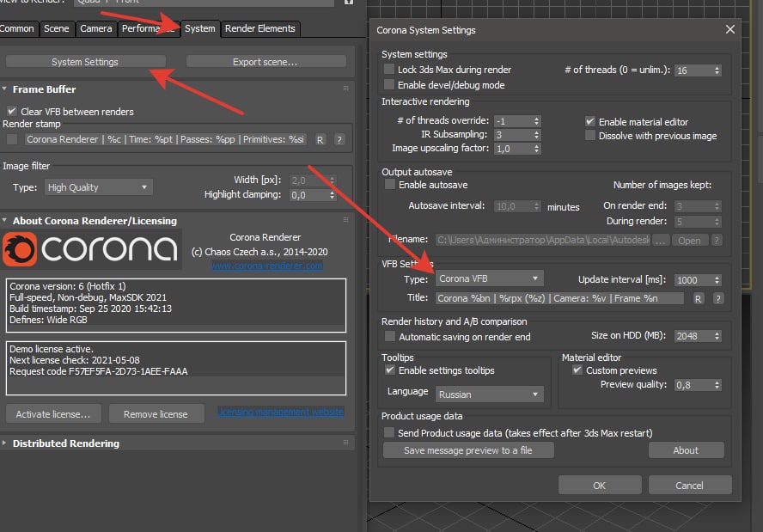The image size is (763, 532).
Task: Click the About button
Action: pos(686,450)
